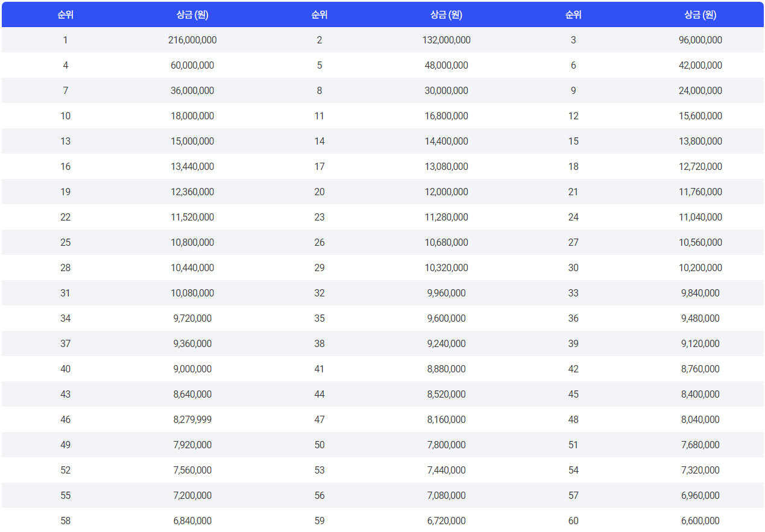The width and height of the screenshot is (765, 532).
Task: Select the 12,720,000 cell
Action: pos(700,166)
